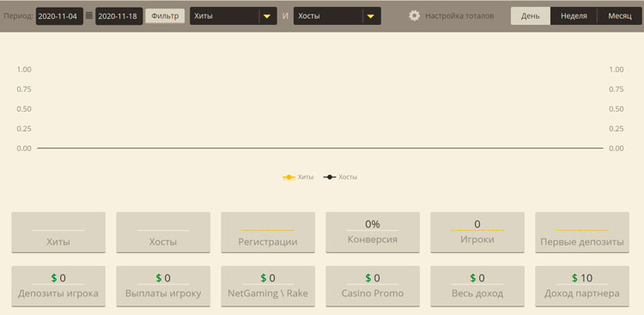Click the end date field 2020-11-18
The image size is (644, 315).
[119, 16]
